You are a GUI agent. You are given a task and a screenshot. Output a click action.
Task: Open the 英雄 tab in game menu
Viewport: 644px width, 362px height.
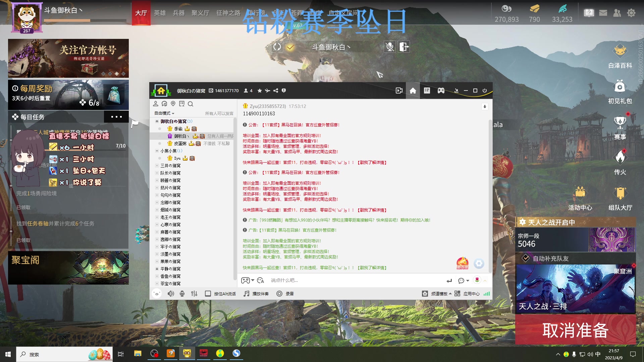[x=160, y=13]
